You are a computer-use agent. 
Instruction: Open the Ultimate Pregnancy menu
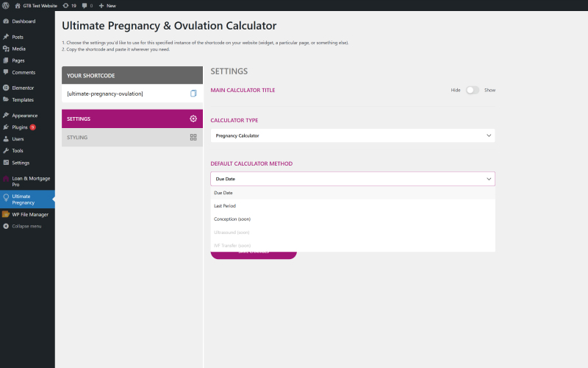click(x=27, y=199)
